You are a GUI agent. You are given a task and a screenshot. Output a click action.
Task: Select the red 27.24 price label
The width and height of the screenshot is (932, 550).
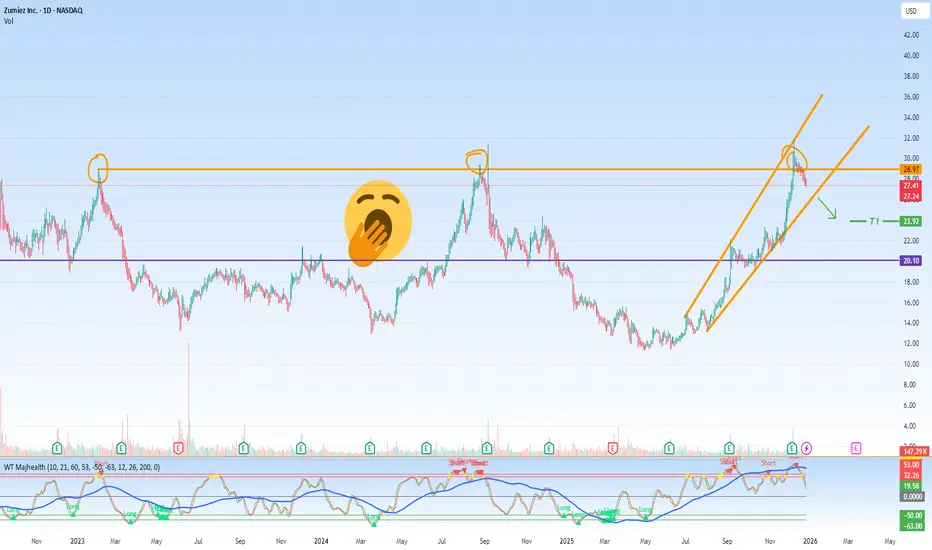(911, 196)
